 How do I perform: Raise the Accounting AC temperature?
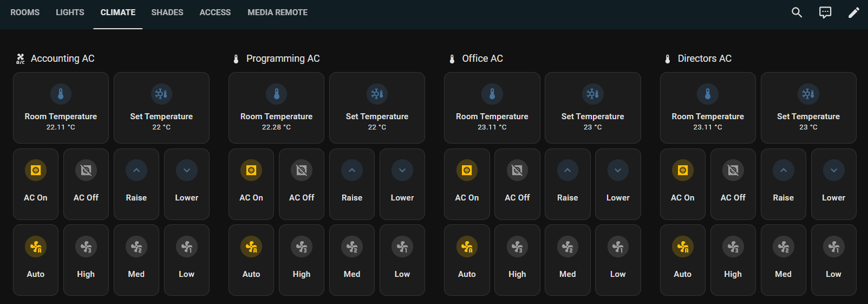coord(136,184)
